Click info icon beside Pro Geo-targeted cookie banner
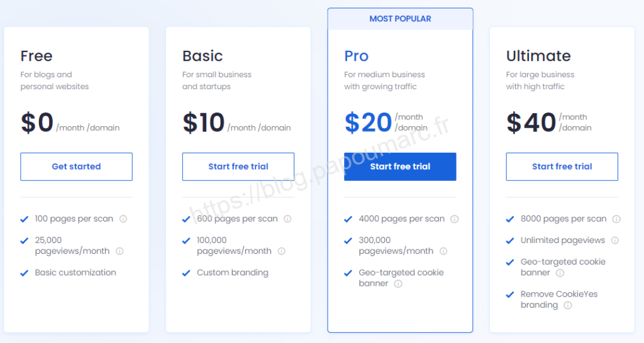Viewport: 644px width, 343px height. [x=397, y=284]
